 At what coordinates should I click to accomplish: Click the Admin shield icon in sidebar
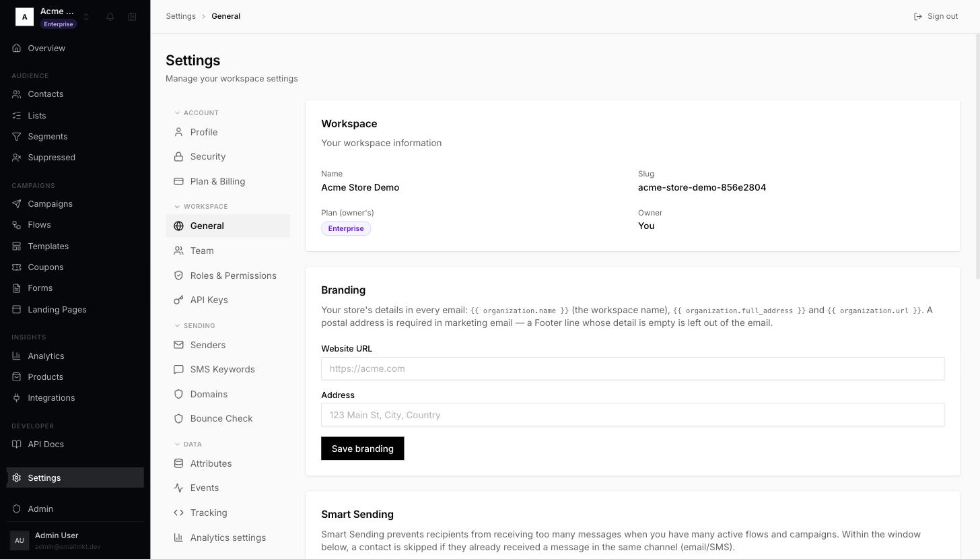(17, 509)
